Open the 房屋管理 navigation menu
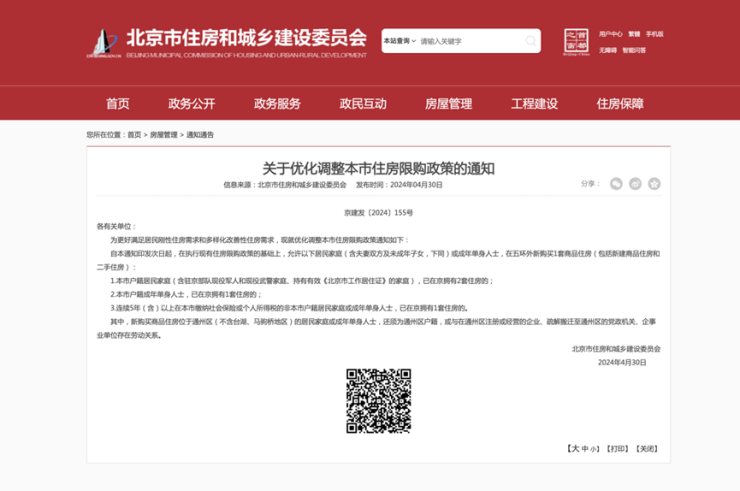Viewport: 740px width, 491px height. [x=448, y=104]
